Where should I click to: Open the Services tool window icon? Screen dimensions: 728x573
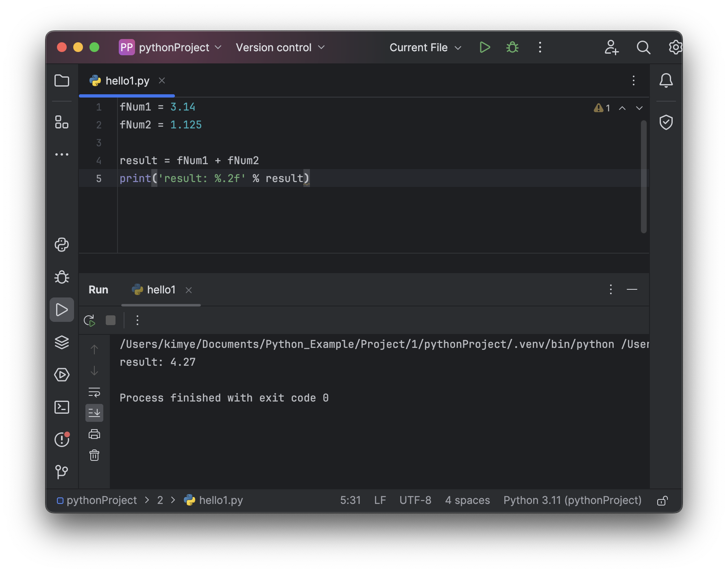62,375
